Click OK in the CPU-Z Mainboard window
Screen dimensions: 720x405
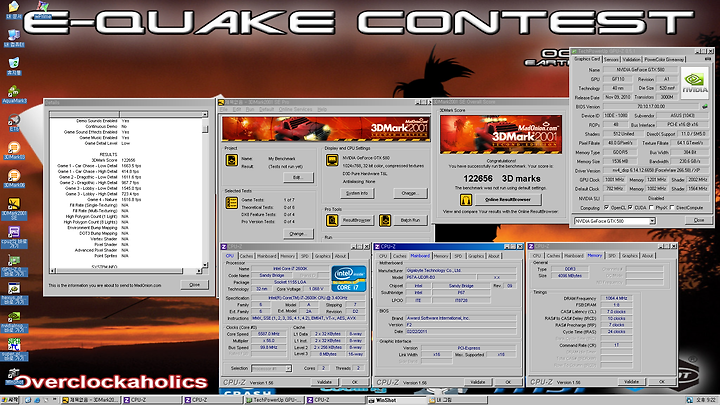508,382
